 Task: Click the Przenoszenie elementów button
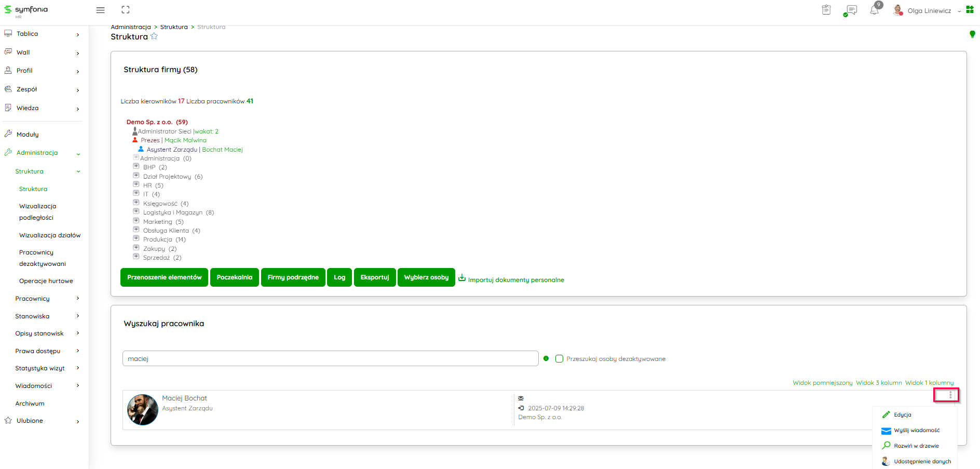[164, 277]
